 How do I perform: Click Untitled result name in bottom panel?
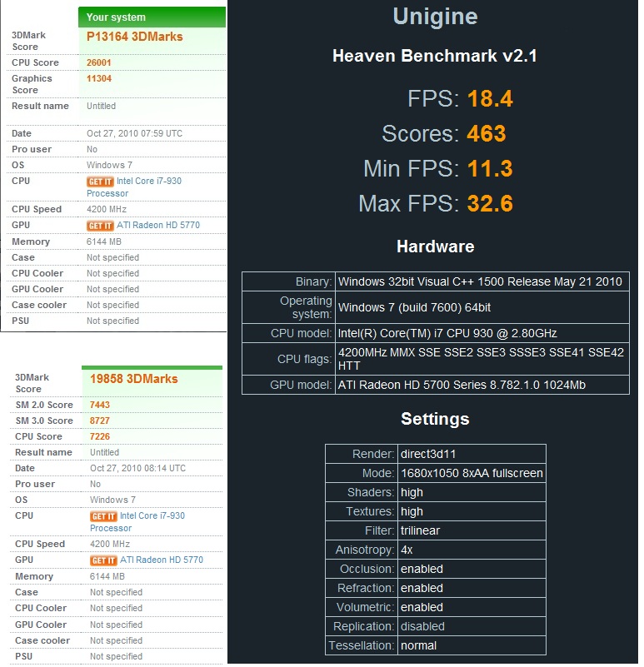[105, 452]
